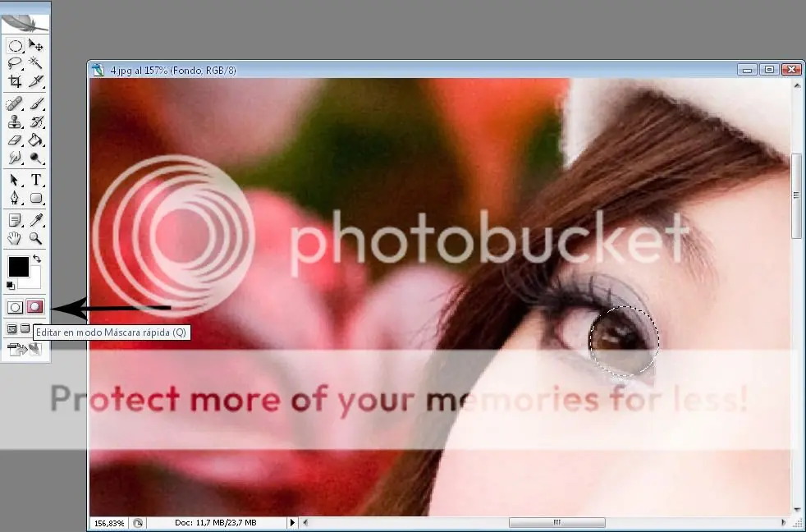Click Jump to ImageReady button
The height and width of the screenshot is (532, 806).
pos(25,350)
